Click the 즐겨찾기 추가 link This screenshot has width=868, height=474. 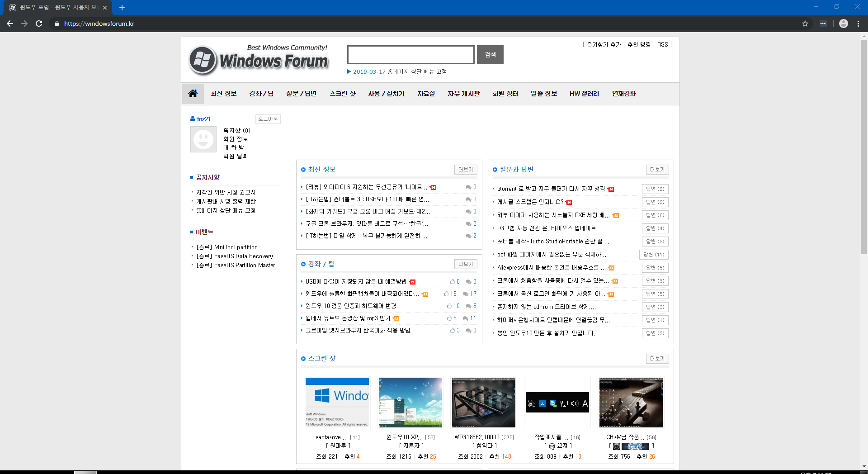[604, 44]
